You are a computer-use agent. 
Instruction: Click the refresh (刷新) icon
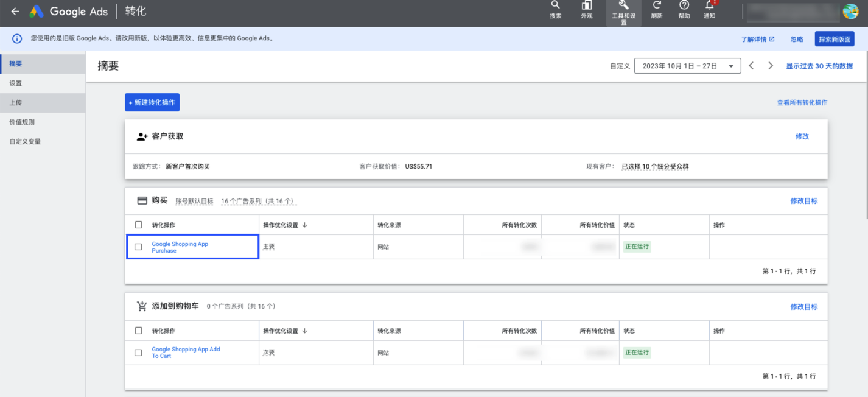tap(657, 10)
